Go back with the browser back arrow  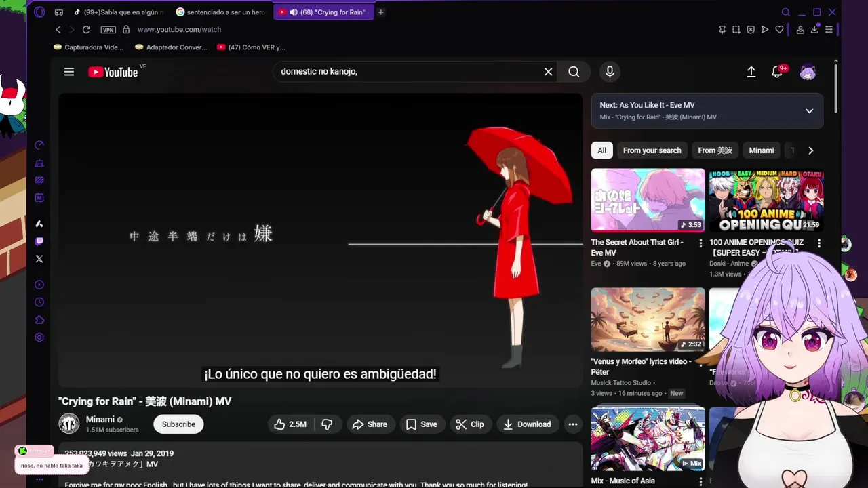tap(58, 29)
